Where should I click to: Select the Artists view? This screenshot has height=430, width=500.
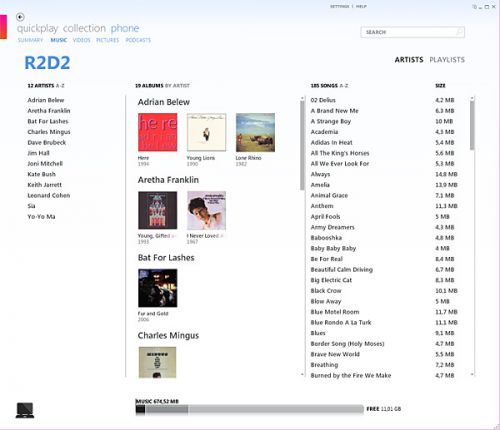click(409, 60)
